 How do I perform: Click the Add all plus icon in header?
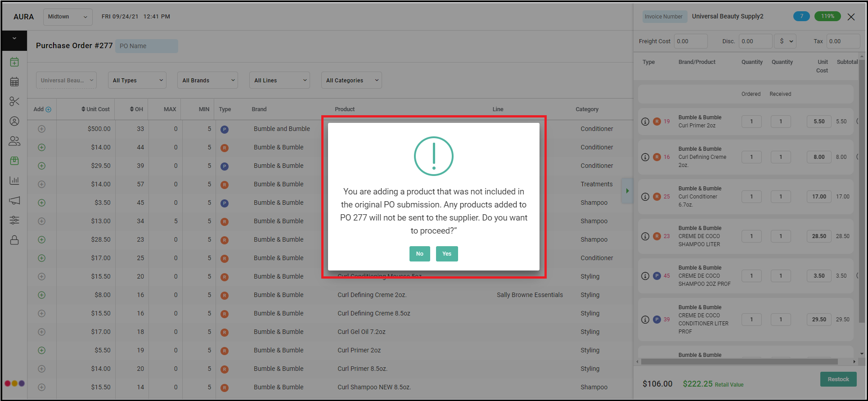(48, 109)
